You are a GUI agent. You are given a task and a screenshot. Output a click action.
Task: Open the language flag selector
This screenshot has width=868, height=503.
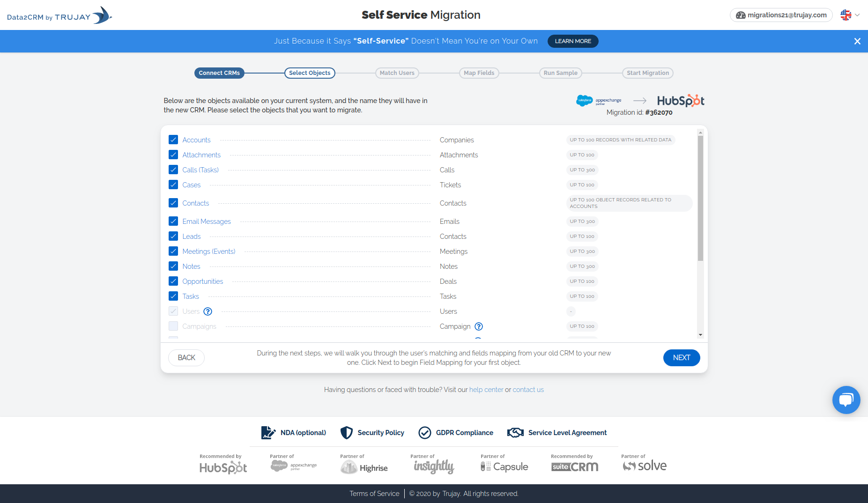tap(850, 15)
